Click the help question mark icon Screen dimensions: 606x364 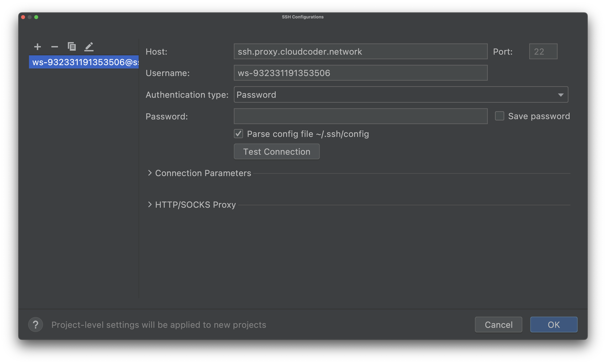tap(35, 325)
